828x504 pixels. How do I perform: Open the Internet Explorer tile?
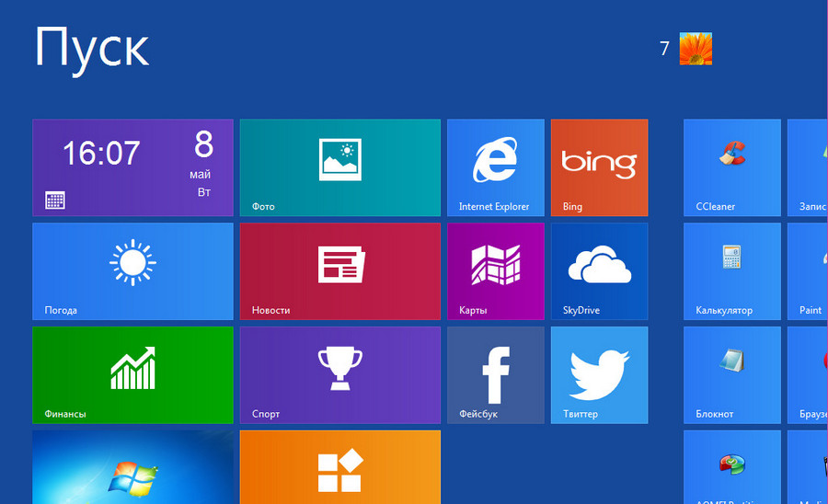click(495, 167)
